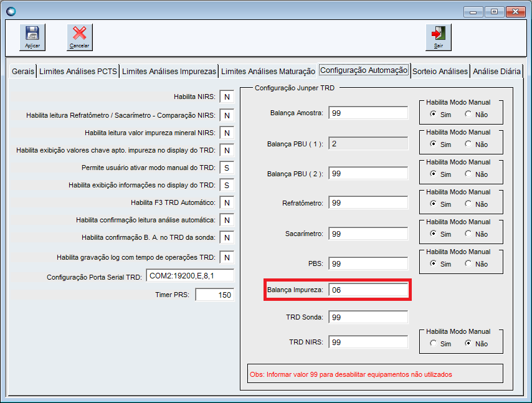Minimize the configuration window
The image size is (532, 403).
coord(473,12)
